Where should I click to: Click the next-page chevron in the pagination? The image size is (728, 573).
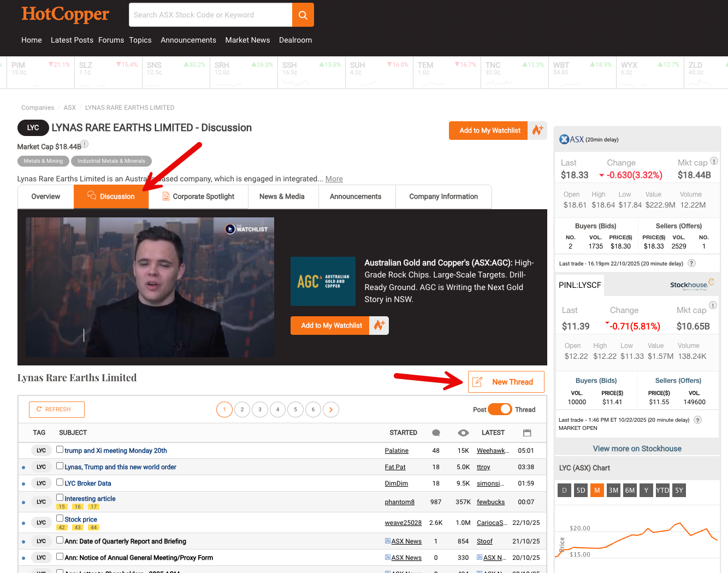click(x=330, y=409)
